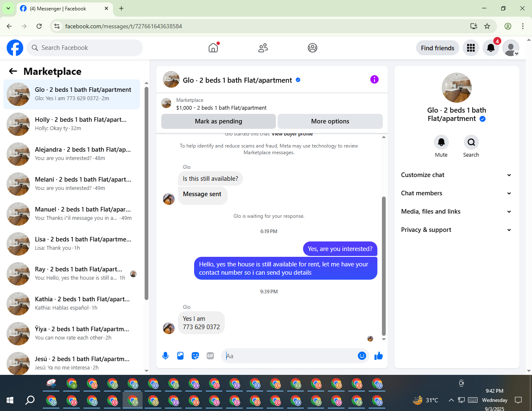Open Holly's conversation
This screenshot has height=411, width=532.
(71, 124)
